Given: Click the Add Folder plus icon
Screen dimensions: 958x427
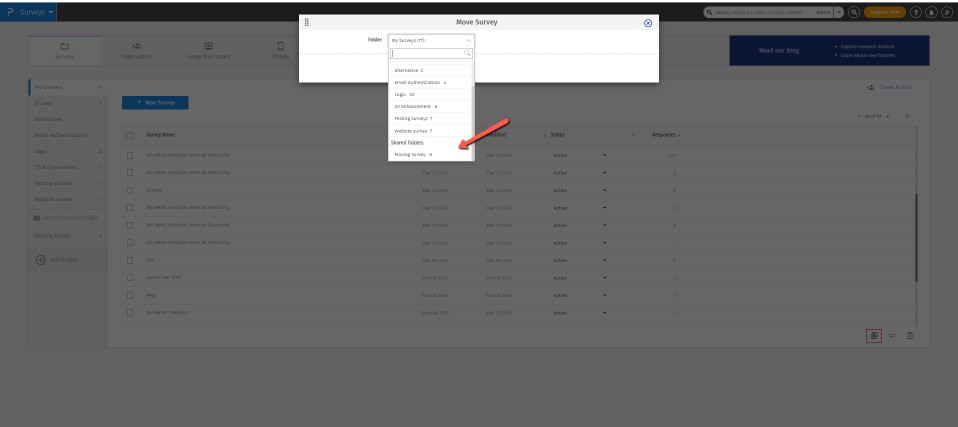Looking at the screenshot, I should 41,260.
